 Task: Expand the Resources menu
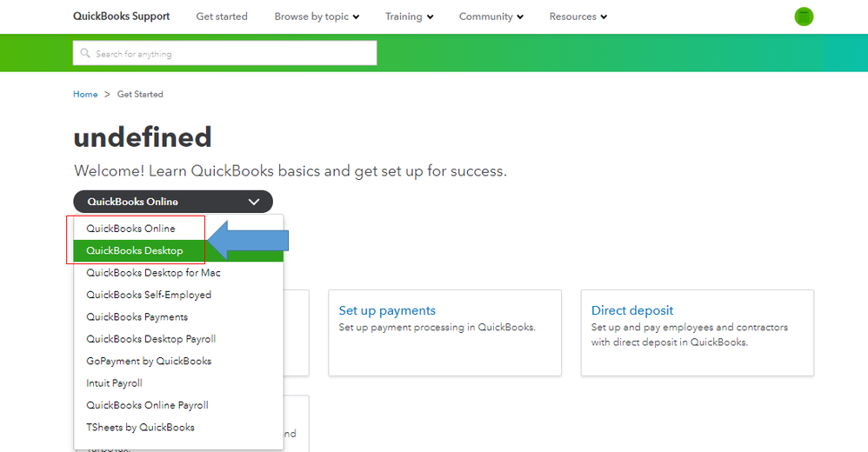578,17
